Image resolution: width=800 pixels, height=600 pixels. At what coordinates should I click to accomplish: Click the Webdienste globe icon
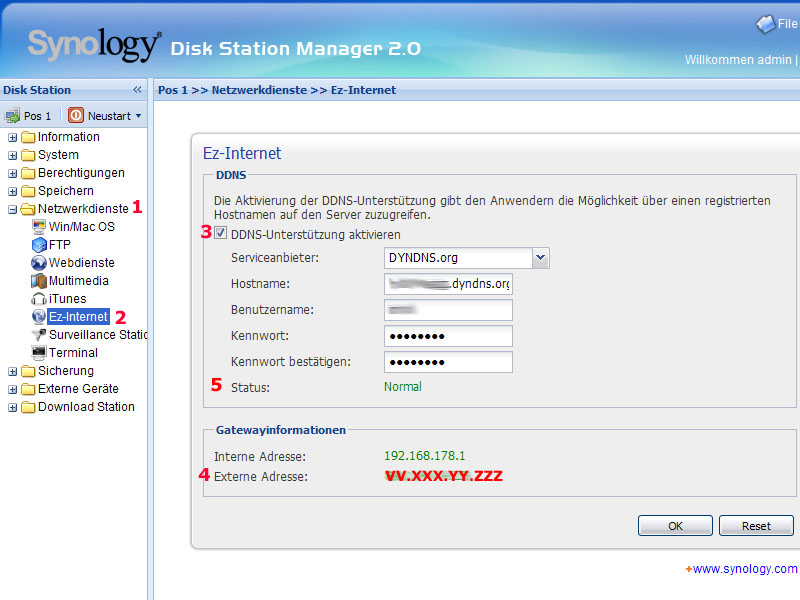[39, 263]
